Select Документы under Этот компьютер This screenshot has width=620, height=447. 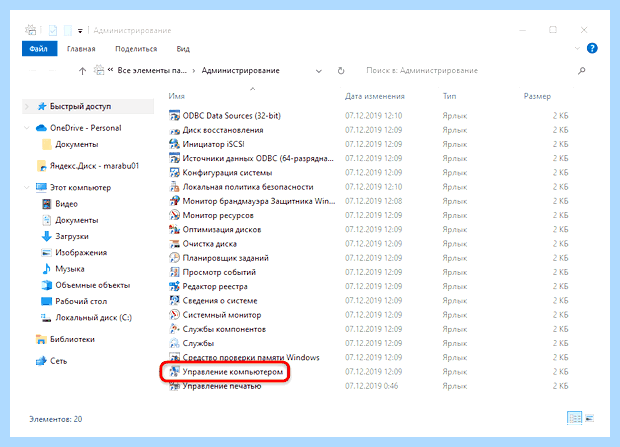pyautogui.click(x=77, y=220)
